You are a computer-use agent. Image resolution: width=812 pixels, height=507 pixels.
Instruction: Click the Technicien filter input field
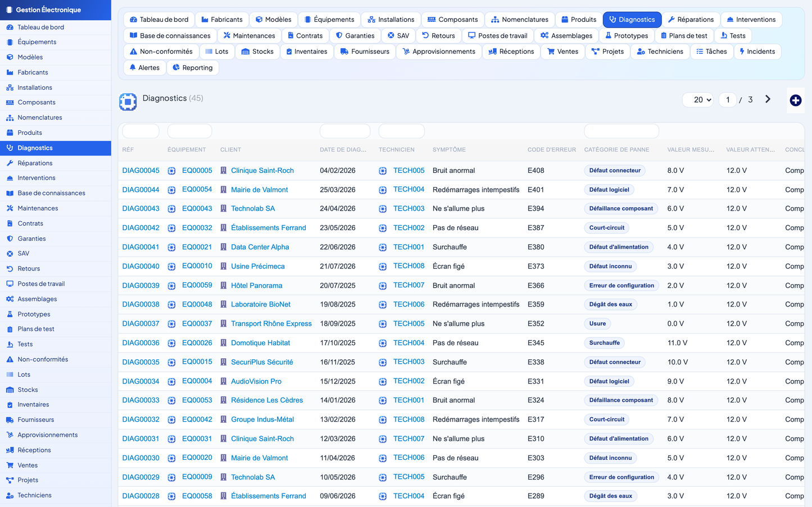pos(401,131)
